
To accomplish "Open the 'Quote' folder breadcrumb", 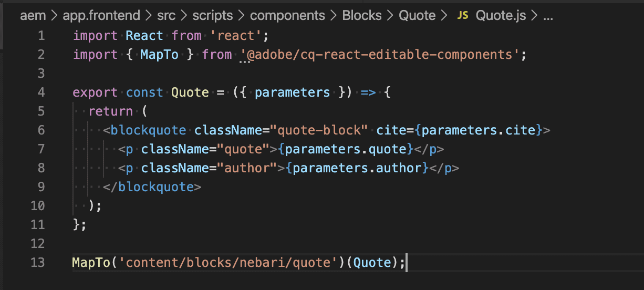I will click(417, 16).
